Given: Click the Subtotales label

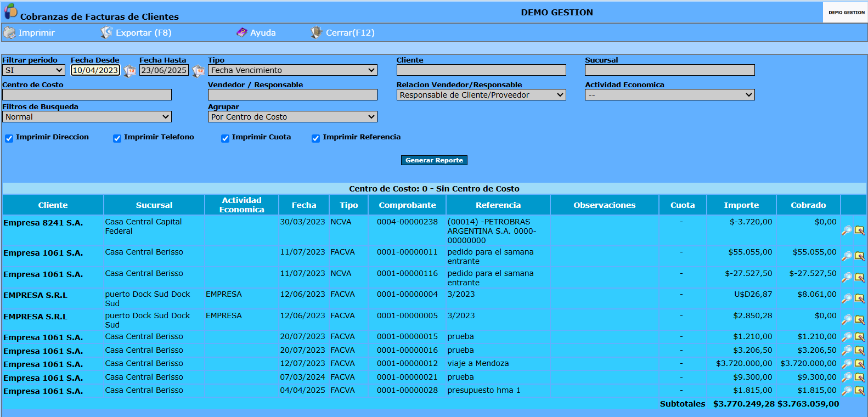Looking at the screenshot, I should 683,404.
